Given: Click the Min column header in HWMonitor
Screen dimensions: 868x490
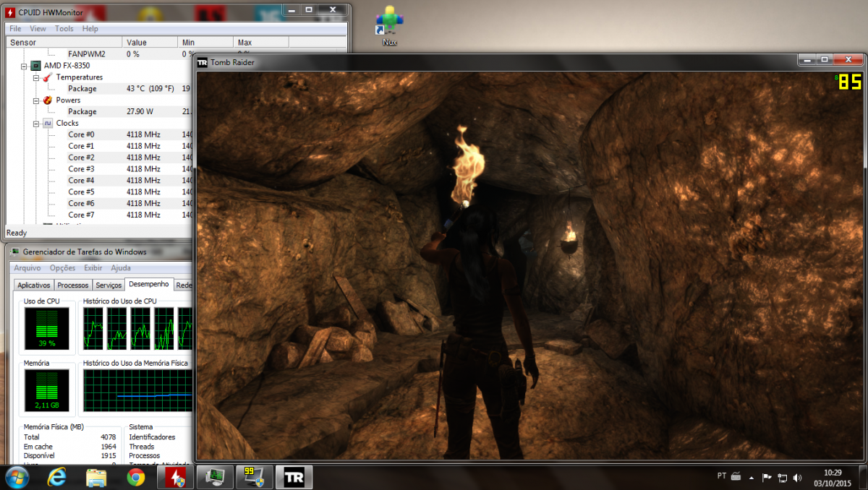Looking at the screenshot, I should (x=207, y=43).
